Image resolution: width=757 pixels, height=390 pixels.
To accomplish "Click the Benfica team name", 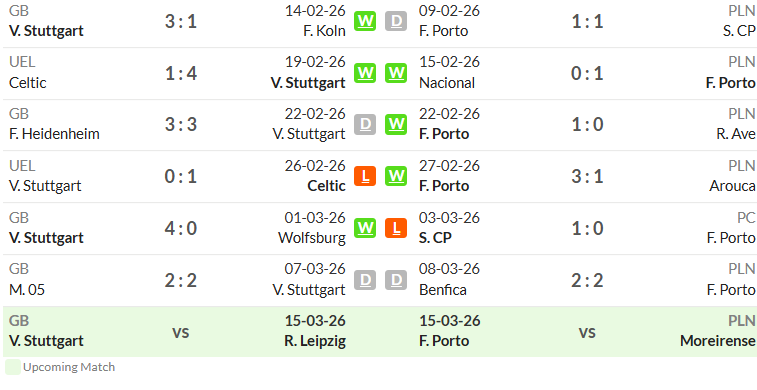I will (443, 290).
